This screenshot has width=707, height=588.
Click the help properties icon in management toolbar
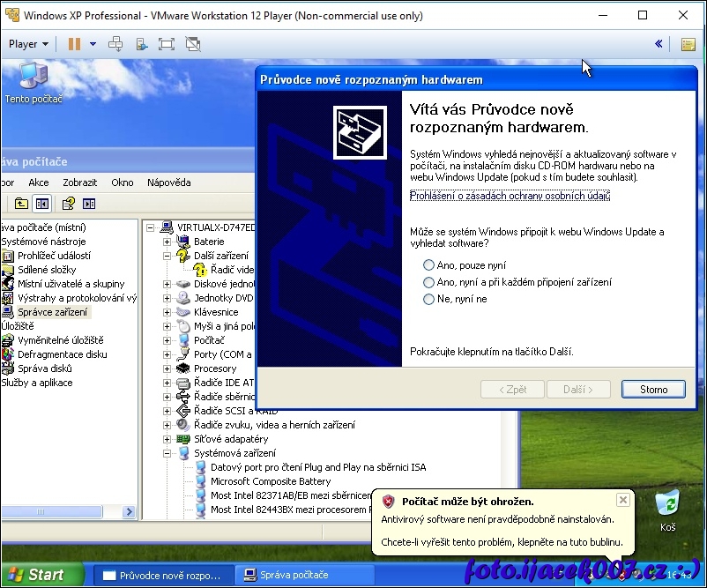click(67, 205)
